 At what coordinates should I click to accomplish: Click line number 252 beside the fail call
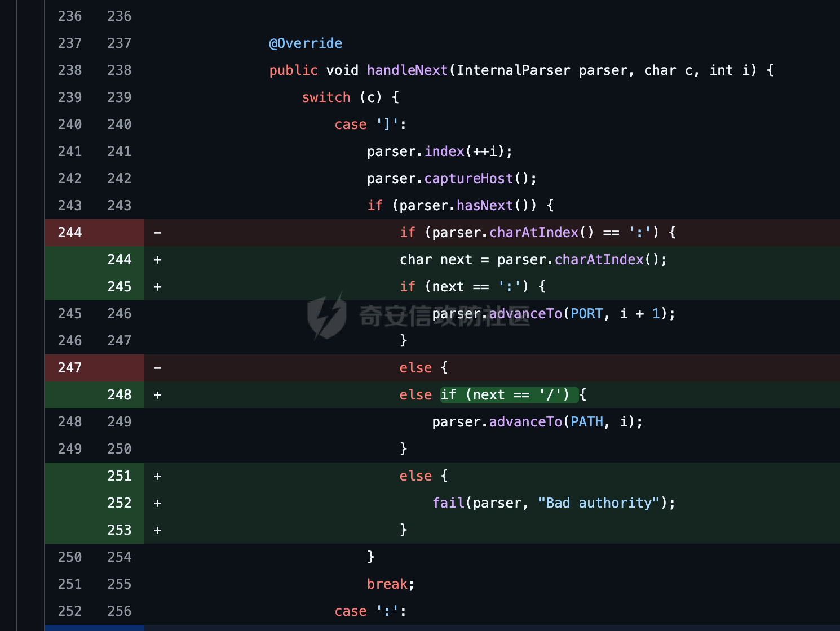120,503
